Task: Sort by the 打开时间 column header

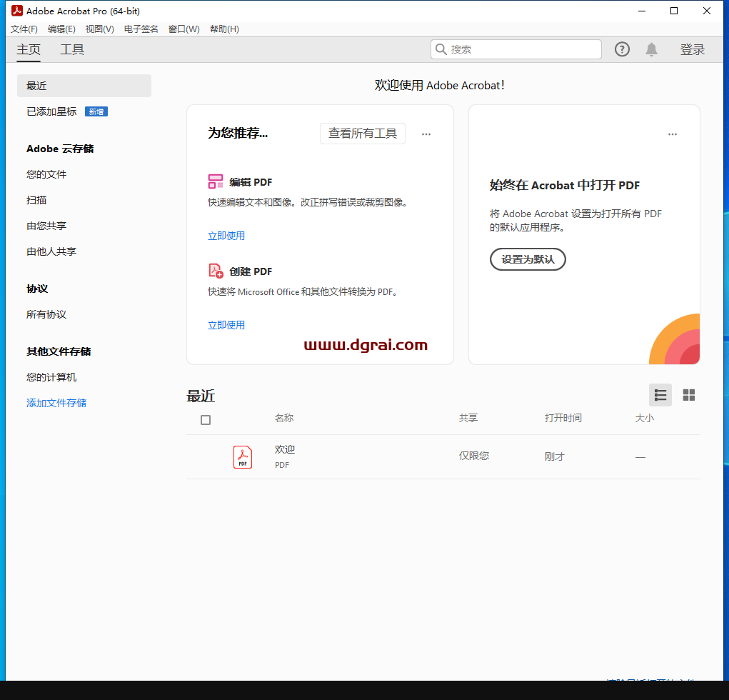Action: (x=563, y=418)
